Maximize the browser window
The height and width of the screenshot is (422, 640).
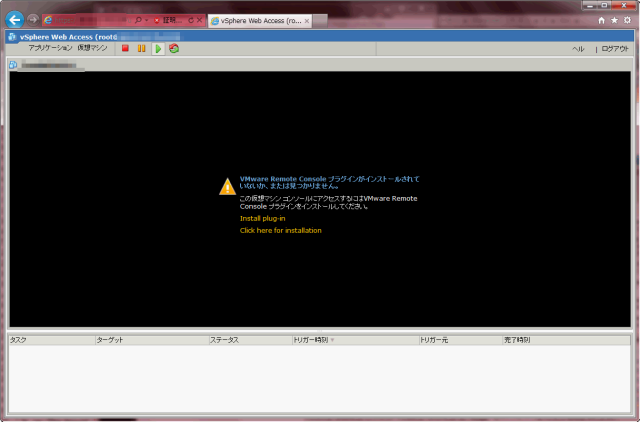tap(604, 5)
